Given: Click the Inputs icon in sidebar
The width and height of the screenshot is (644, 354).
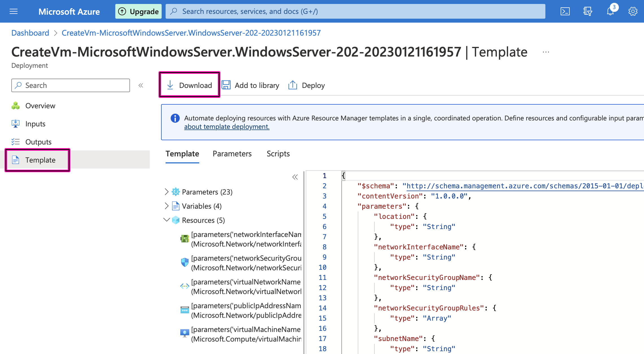Looking at the screenshot, I should (x=16, y=124).
